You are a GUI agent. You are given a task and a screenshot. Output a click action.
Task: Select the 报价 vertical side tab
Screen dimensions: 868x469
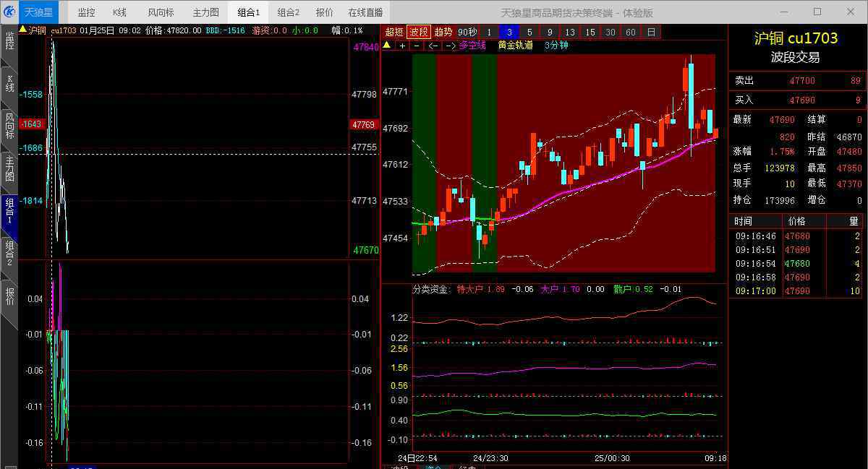tap(9, 296)
